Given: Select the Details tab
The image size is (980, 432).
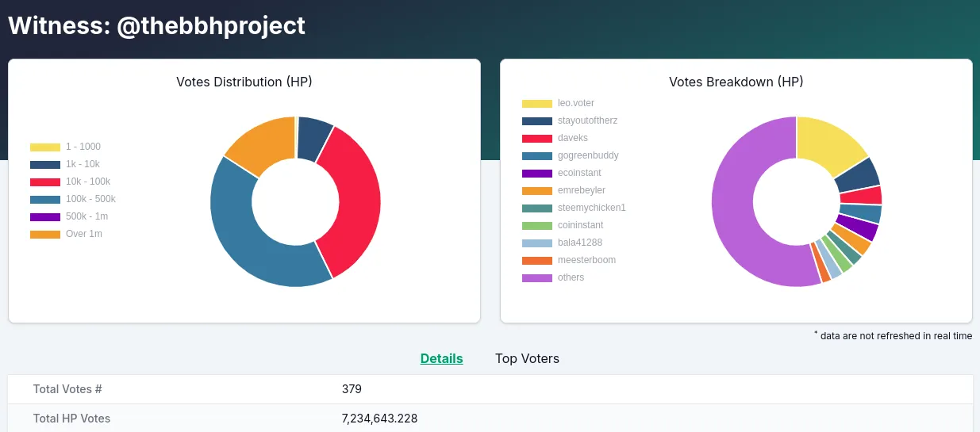Looking at the screenshot, I should (441, 358).
